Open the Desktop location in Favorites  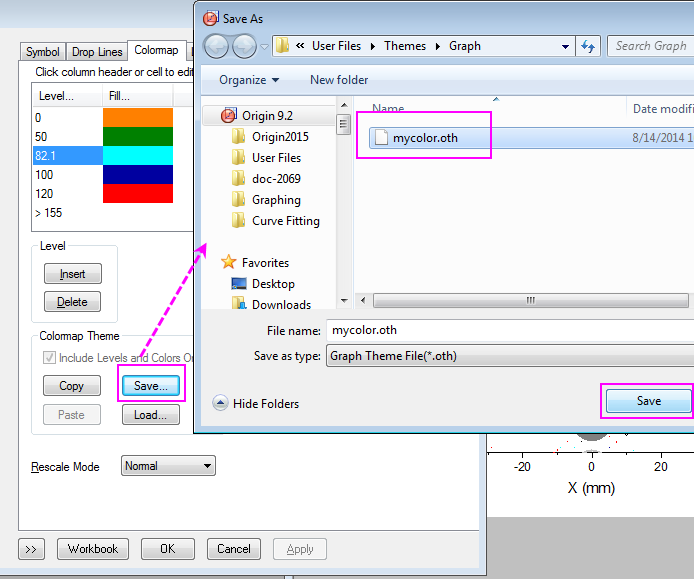coord(272,284)
